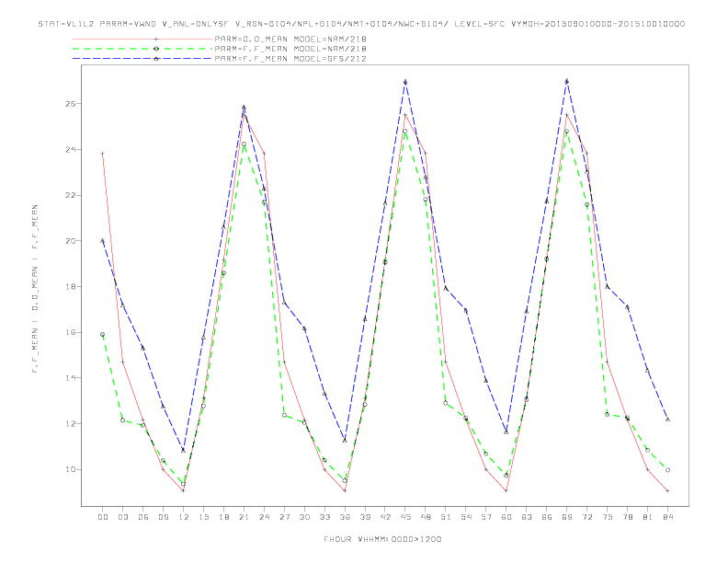Click x-axis forecast hour label 60
The image size is (728, 563).
[x=506, y=517]
